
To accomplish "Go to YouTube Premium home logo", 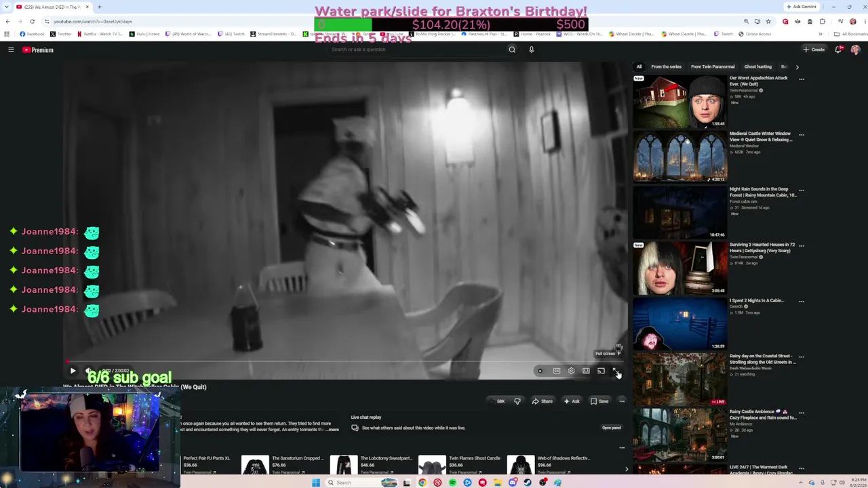I will (38, 49).
